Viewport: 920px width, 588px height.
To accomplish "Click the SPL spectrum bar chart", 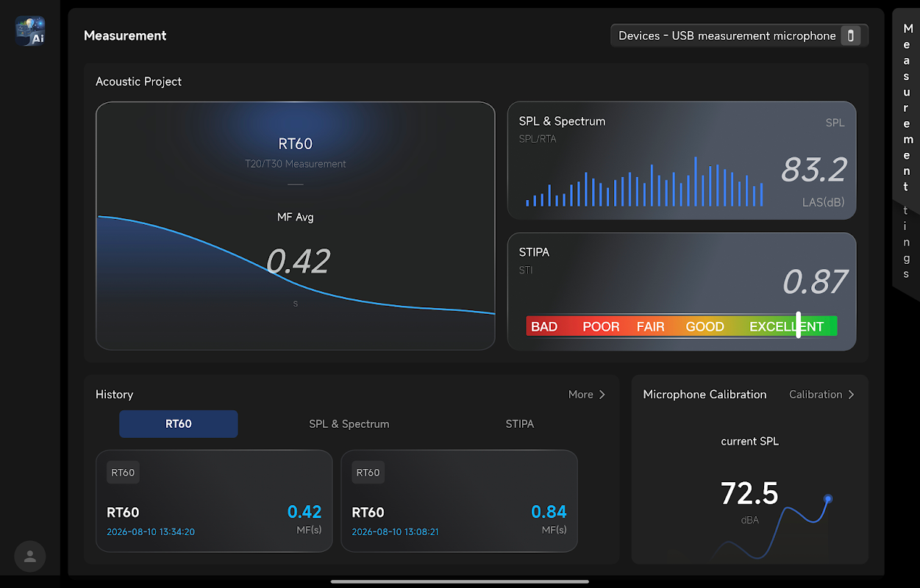I will 644,182.
